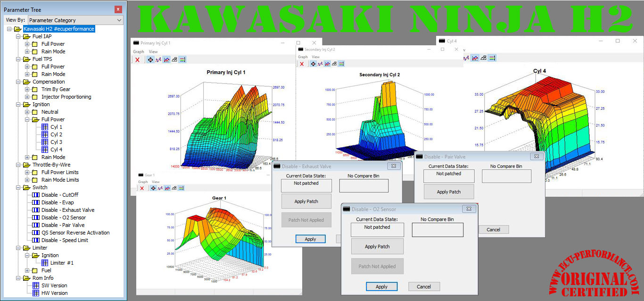
Task: Select the crosshair rotate icon in Secondary Inj Cyl 2
Action: point(313,64)
